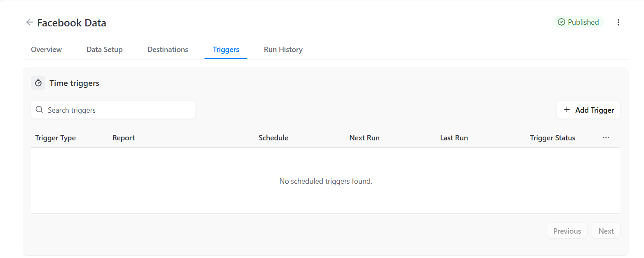The image size is (644, 258).
Task: Switch to the Overview tab
Action: coord(46,50)
